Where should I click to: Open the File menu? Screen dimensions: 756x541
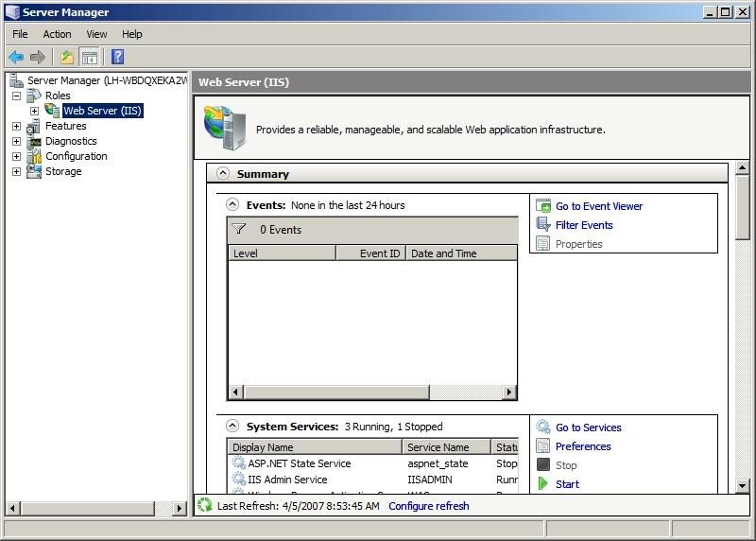20,34
